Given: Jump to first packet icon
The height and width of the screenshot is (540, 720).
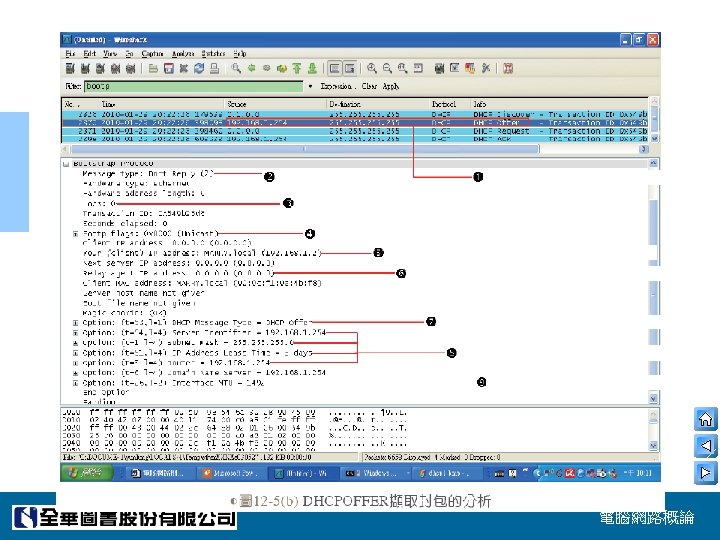Looking at the screenshot, I should [297, 68].
